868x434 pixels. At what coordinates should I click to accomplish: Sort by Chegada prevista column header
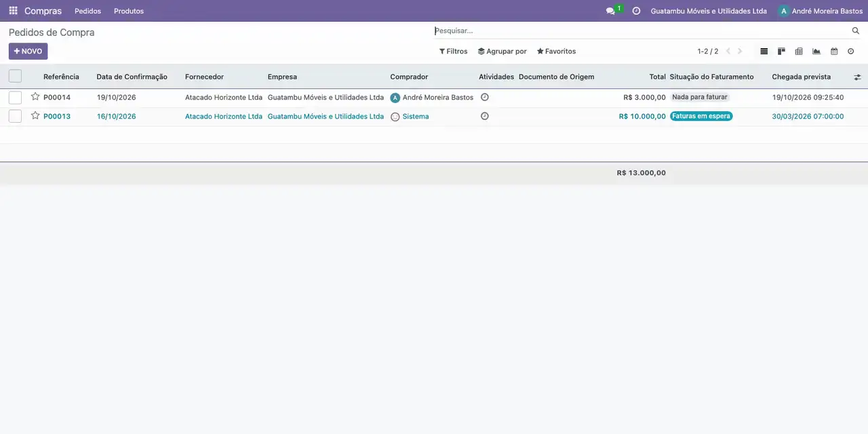coord(801,77)
